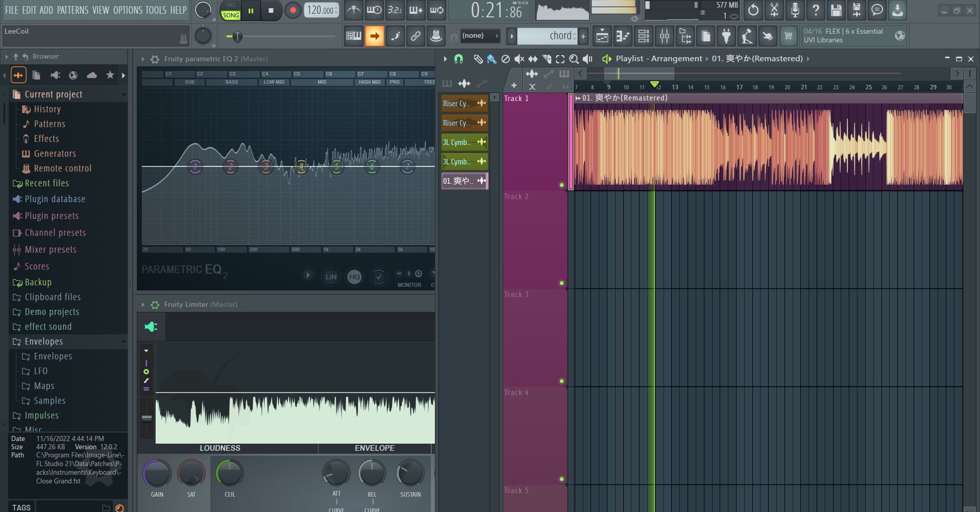Open the (none) snap selector dropdown
Viewport: 980px width, 512px height.
479,36
